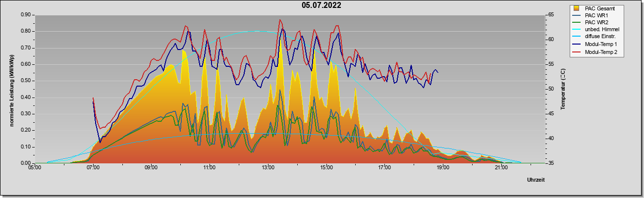Click the 0.50 value on left axis
Viewport: 644px width, 198px height.
point(26,81)
